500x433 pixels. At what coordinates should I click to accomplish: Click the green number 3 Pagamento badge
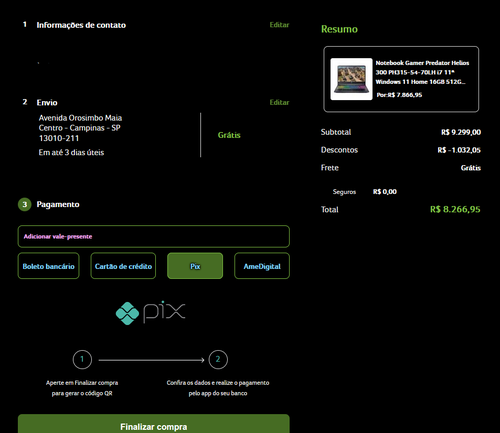click(x=25, y=204)
